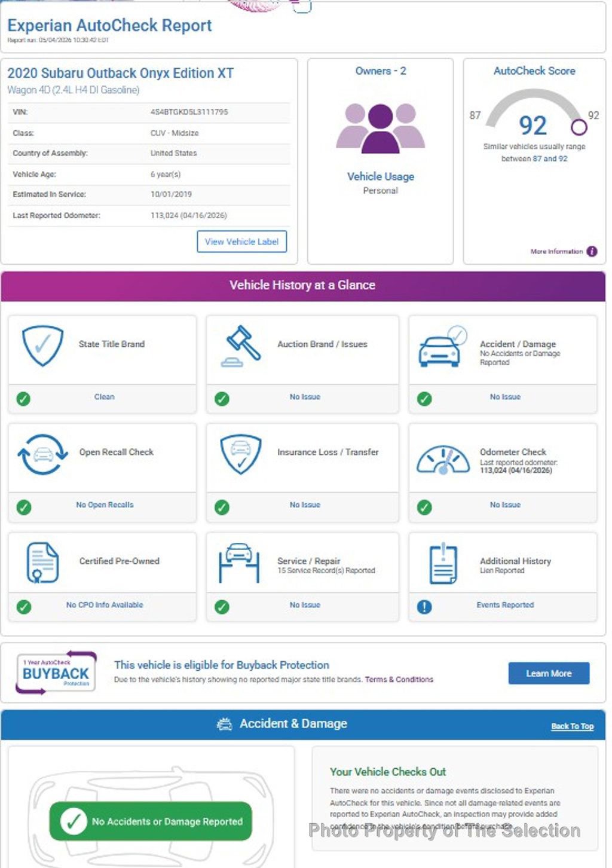Click the Your Vehicle Checks Out heading
Screen dimensions: 612x868
click(x=388, y=772)
